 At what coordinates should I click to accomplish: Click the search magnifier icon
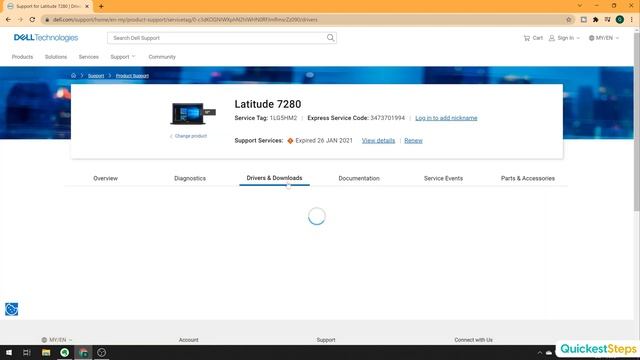click(330, 38)
